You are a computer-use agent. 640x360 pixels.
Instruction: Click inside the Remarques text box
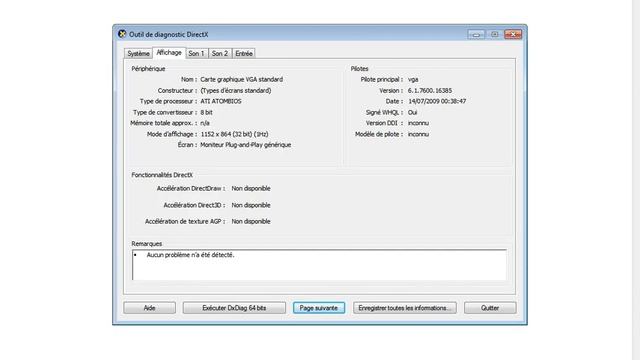(x=319, y=265)
